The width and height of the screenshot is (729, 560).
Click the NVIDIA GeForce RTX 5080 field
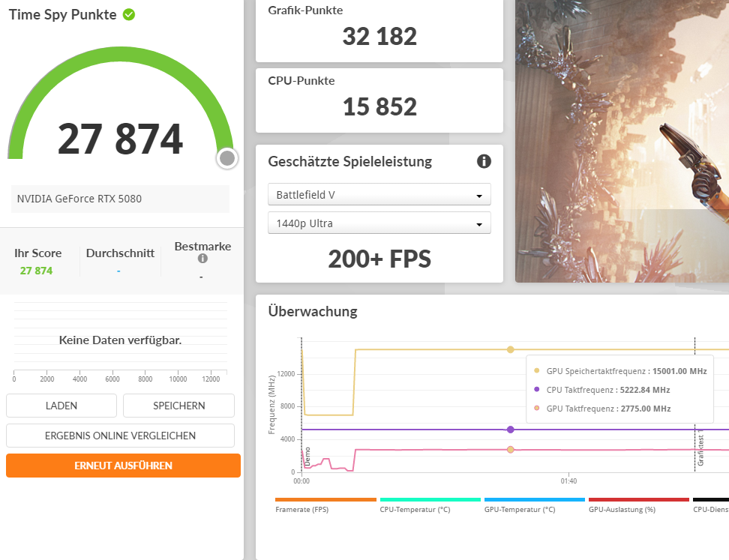[120, 199]
